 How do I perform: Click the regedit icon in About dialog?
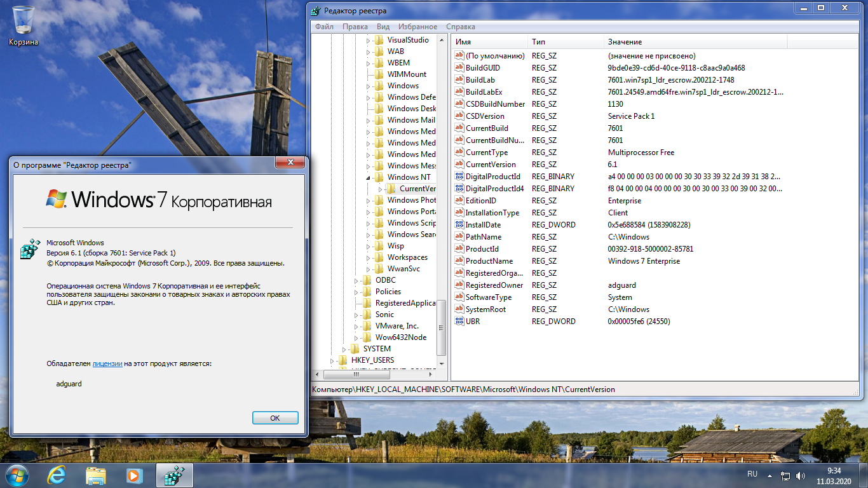tap(30, 250)
